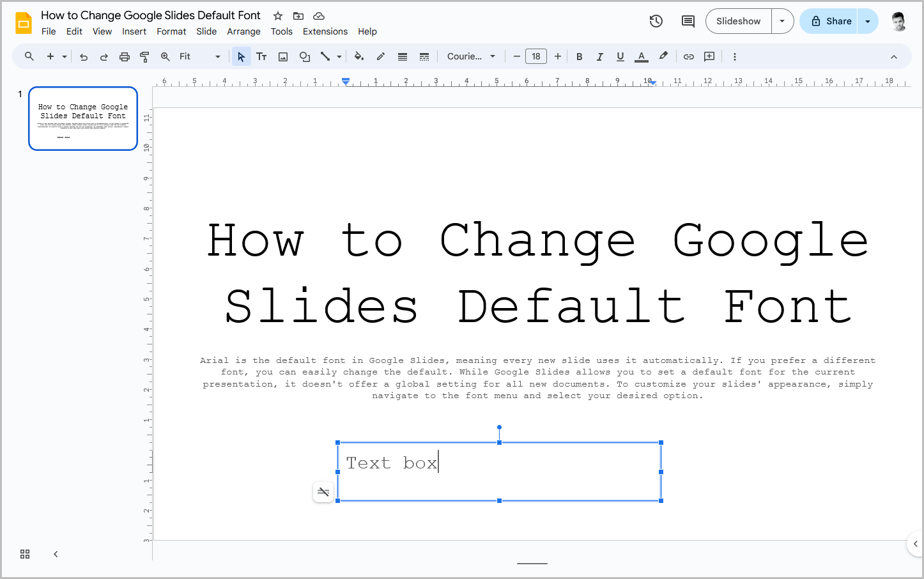Screen dimensions: 924x579
Task: Open more toolbar options three dots
Action: 735,57
